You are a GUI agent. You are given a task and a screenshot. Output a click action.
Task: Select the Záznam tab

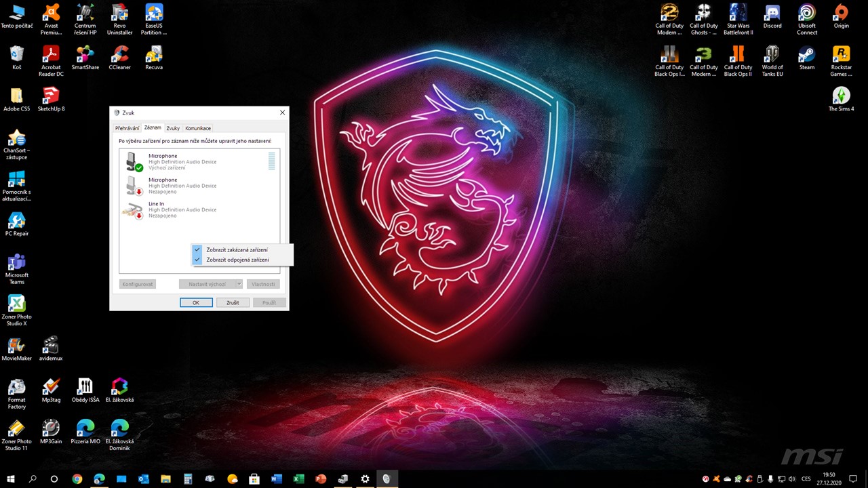153,127
